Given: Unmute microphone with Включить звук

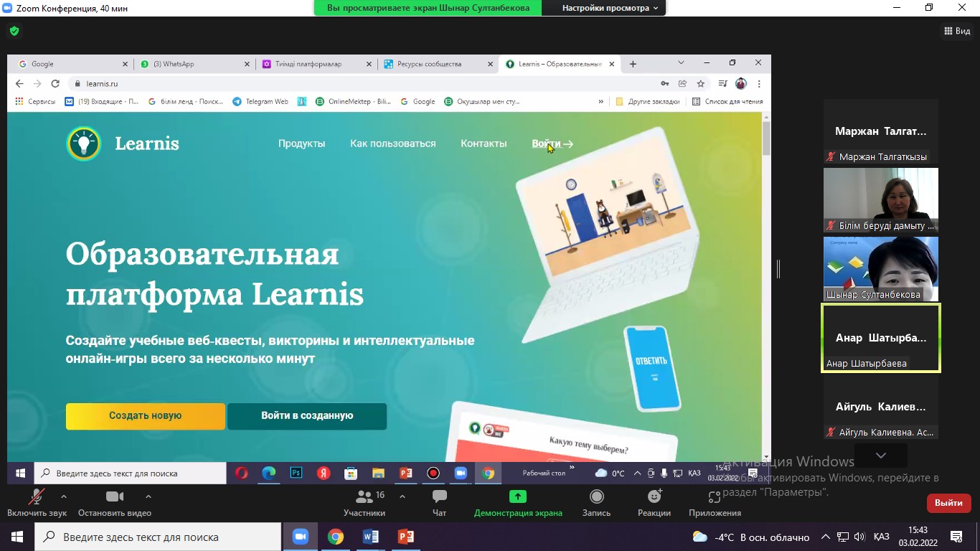Looking at the screenshot, I should click(x=37, y=503).
